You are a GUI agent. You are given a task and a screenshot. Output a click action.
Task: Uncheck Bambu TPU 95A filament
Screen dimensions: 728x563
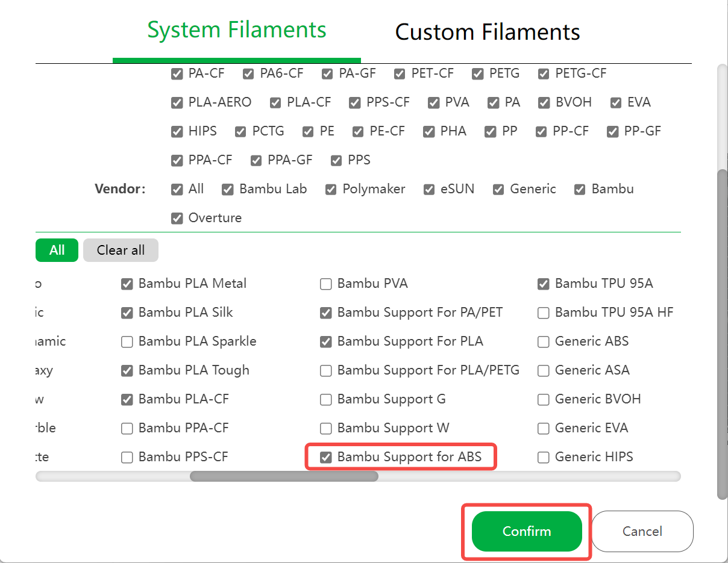[x=543, y=284]
